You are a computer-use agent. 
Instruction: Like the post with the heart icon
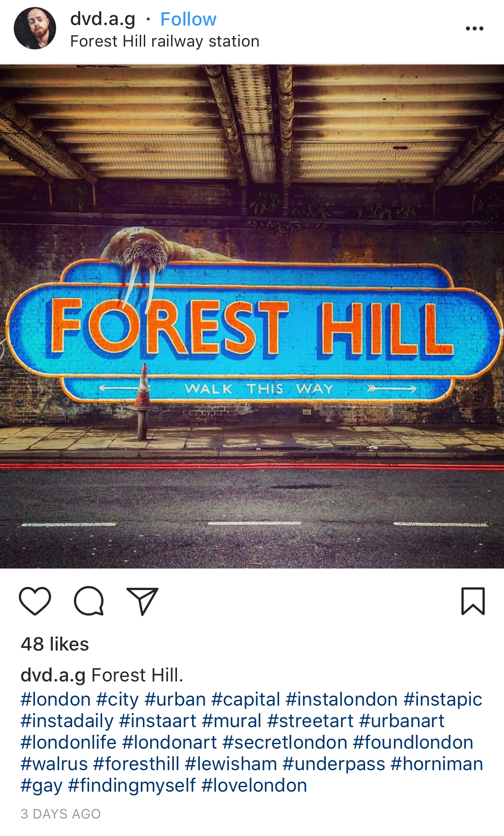pos(35,601)
